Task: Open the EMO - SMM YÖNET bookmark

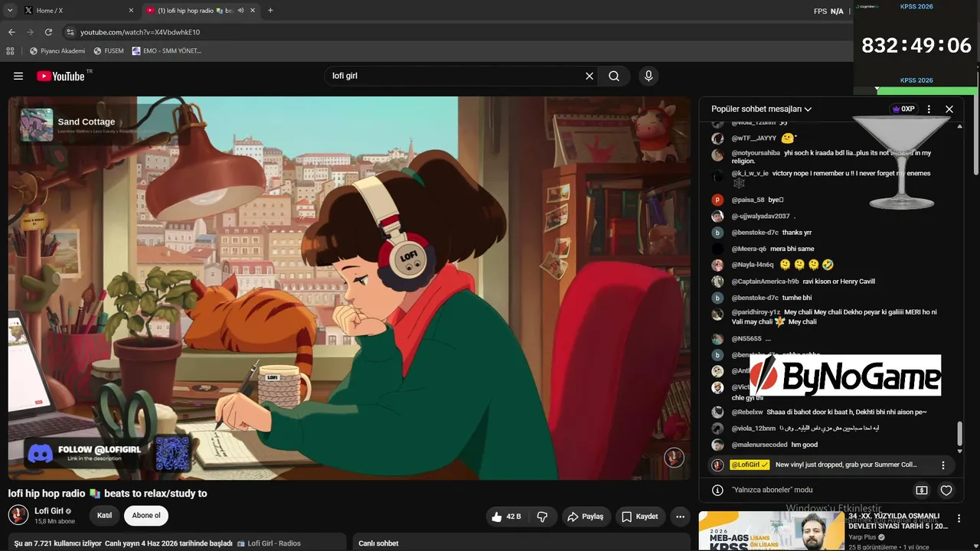Action: (167, 51)
